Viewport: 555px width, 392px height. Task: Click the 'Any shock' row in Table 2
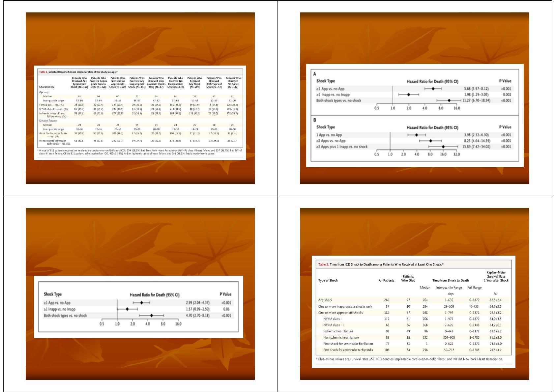coord(414,300)
